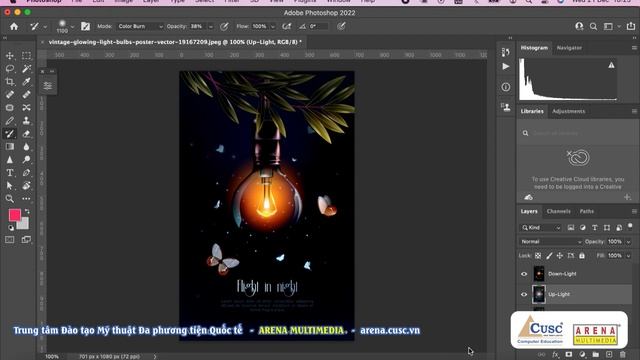The height and width of the screenshot is (360, 640).
Task: Switch to the Channels tab
Action: click(x=558, y=211)
